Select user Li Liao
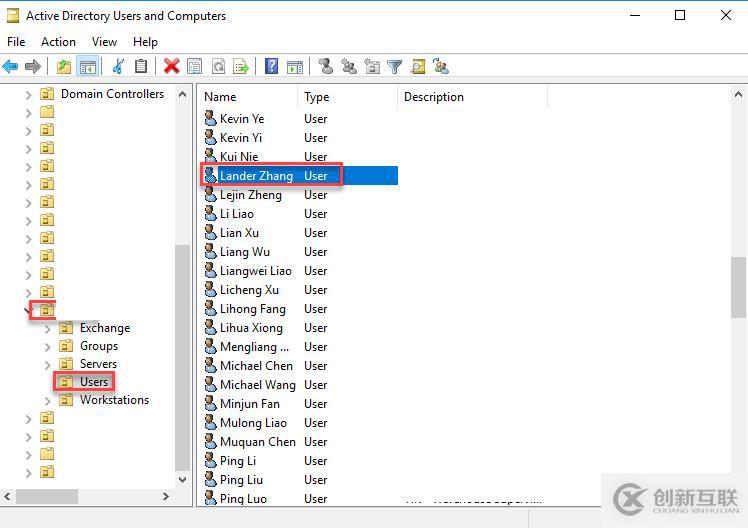 [237, 214]
